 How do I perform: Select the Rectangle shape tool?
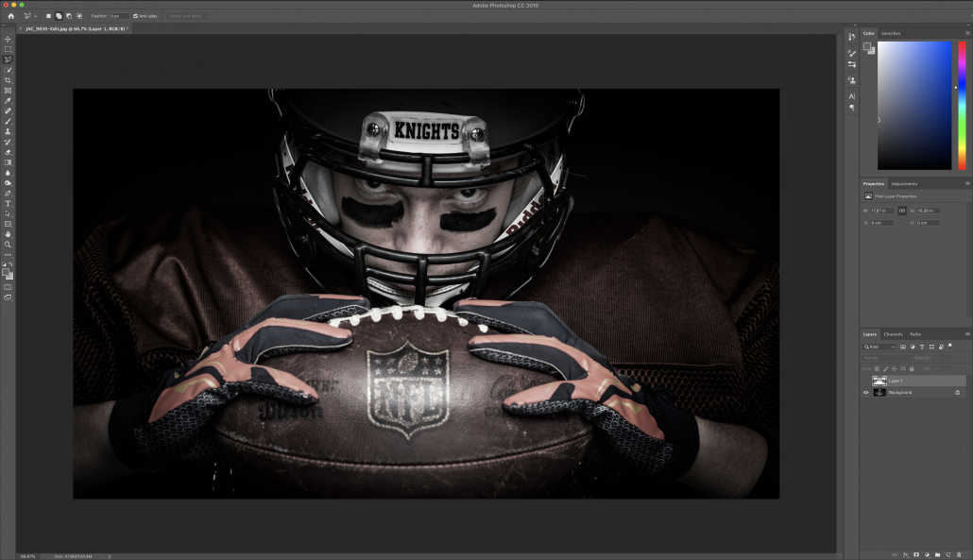(9, 224)
